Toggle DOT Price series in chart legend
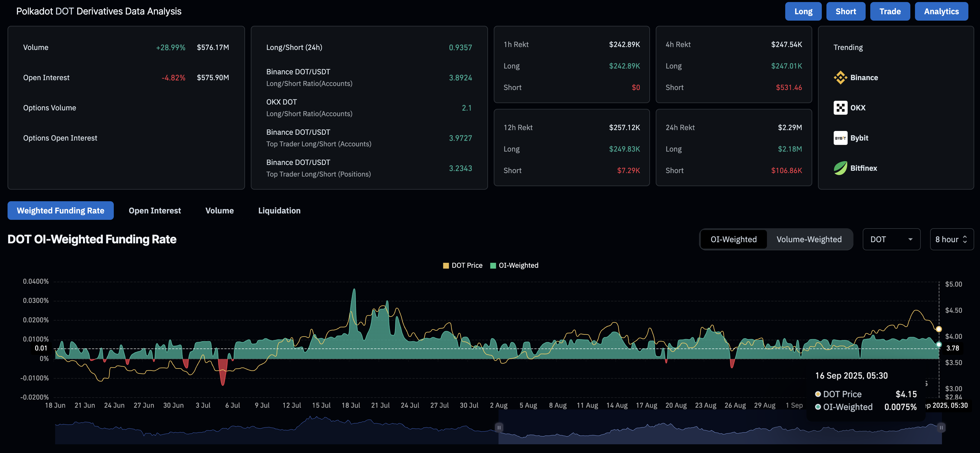 pos(466,266)
